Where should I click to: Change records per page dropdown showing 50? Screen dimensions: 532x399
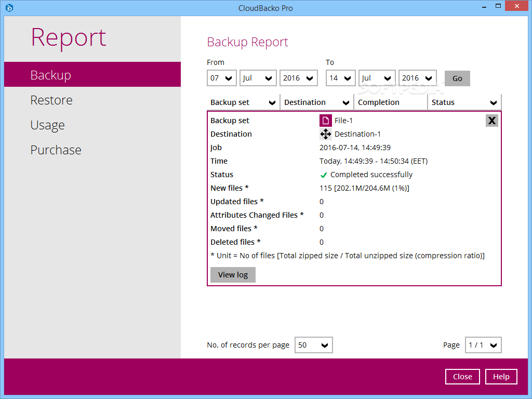click(x=313, y=345)
